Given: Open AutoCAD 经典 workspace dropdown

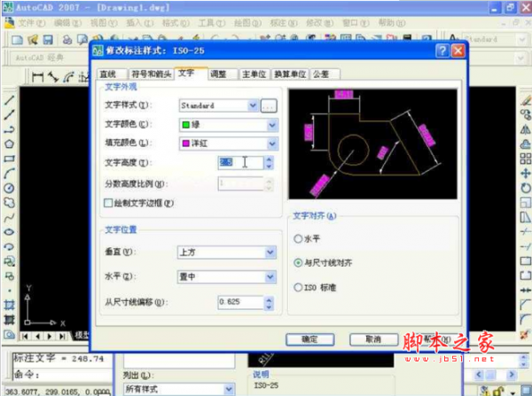Looking at the screenshot, I should click(522, 58).
